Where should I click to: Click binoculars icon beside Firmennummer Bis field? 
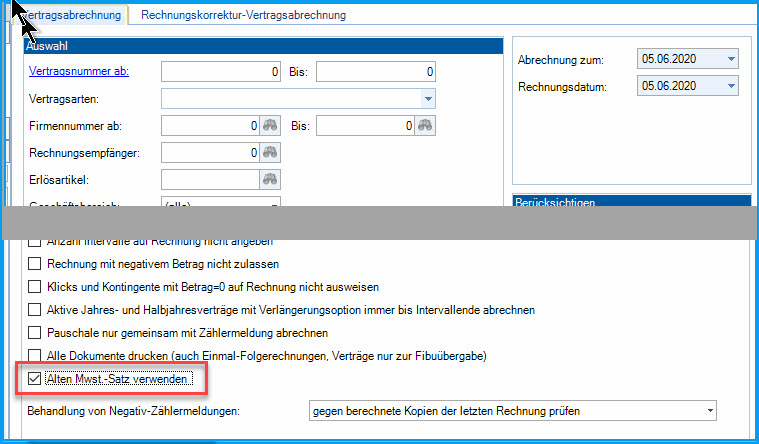click(x=425, y=126)
